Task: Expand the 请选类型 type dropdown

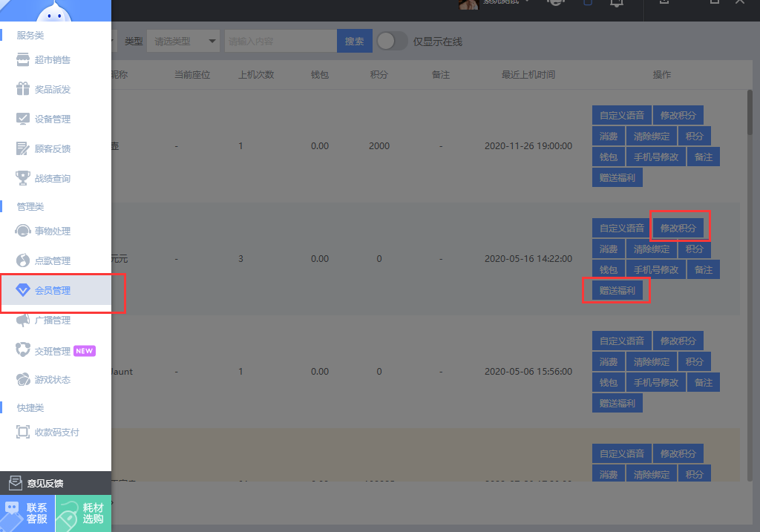Action: (x=183, y=42)
